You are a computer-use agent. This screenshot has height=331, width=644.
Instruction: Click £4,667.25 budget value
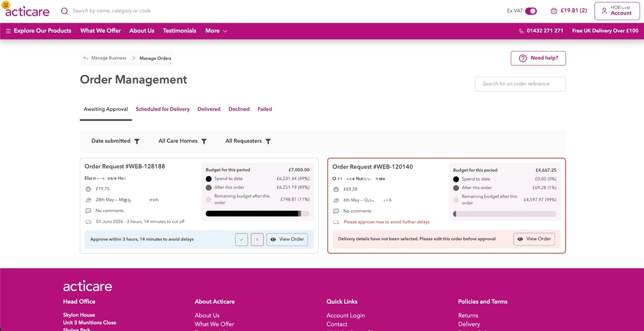click(x=546, y=171)
